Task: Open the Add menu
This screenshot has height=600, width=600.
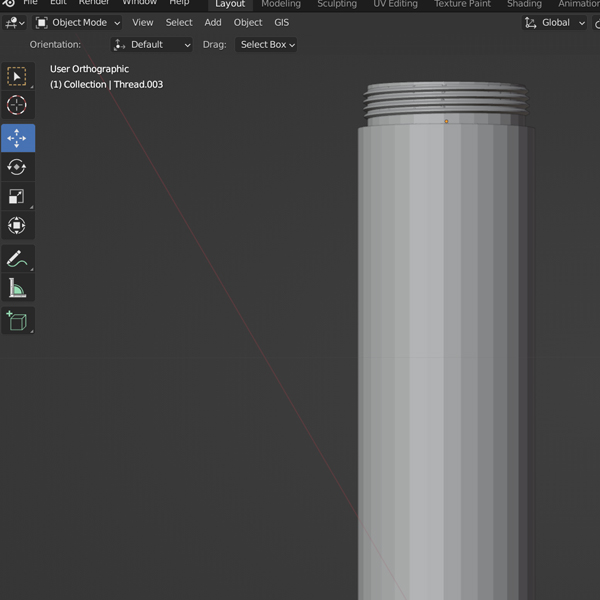Action: tap(213, 22)
